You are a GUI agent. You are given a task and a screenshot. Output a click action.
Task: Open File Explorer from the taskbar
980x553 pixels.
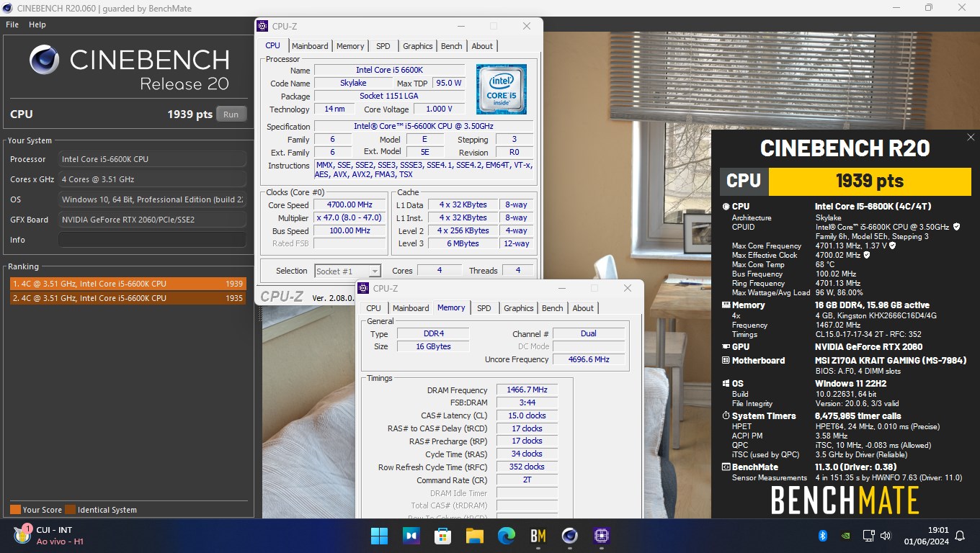pos(474,536)
